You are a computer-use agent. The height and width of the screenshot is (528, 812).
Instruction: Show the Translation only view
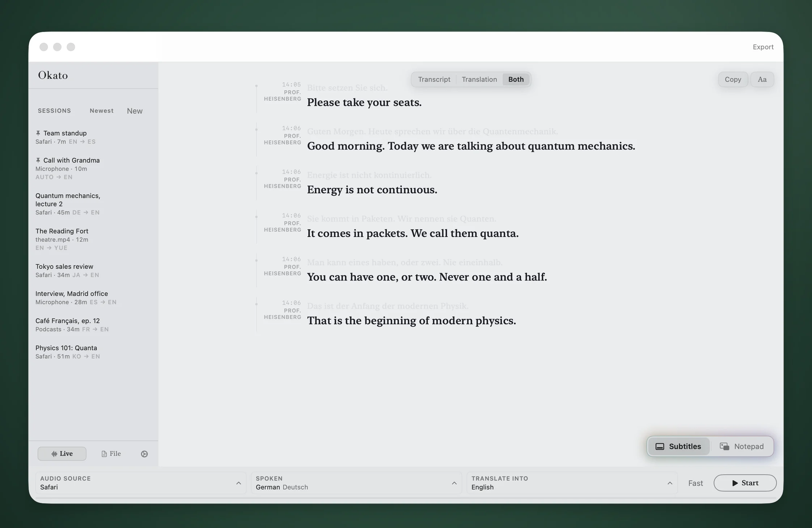pyautogui.click(x=479, y=79)
